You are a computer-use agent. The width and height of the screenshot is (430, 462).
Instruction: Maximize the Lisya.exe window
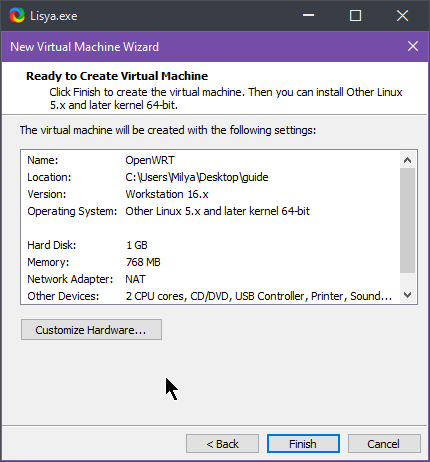(355, 15)
